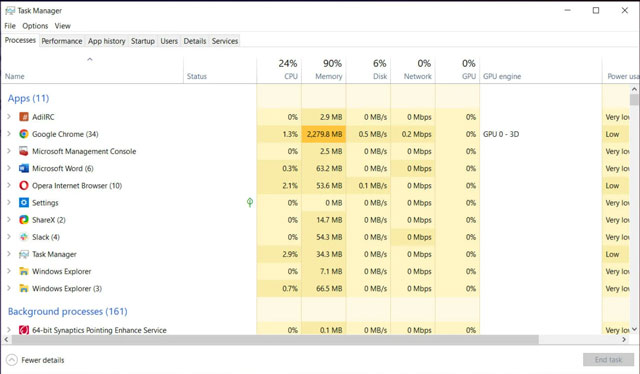Open the View menu
Image resolution: width=640 pixels, height=374 pixels.
coord(62,26)
